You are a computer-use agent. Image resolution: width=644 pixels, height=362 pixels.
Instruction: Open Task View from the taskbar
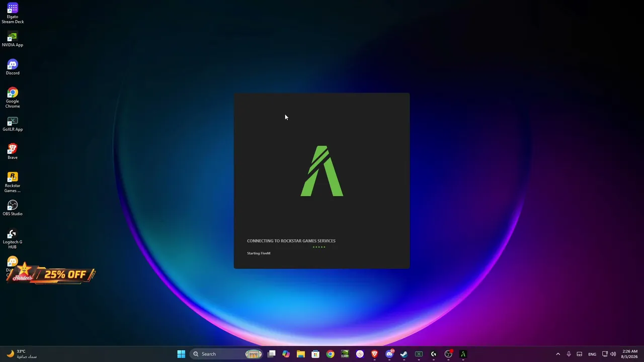pyautogui.click(x=272, y=354)
